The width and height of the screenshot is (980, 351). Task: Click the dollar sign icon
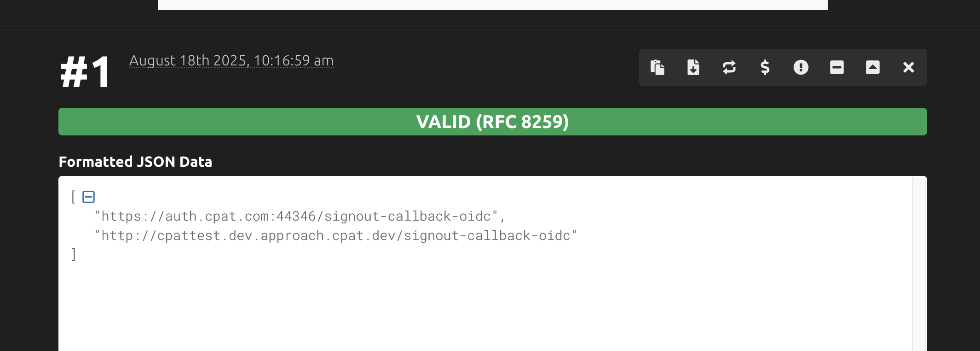(x=765, y=67)
